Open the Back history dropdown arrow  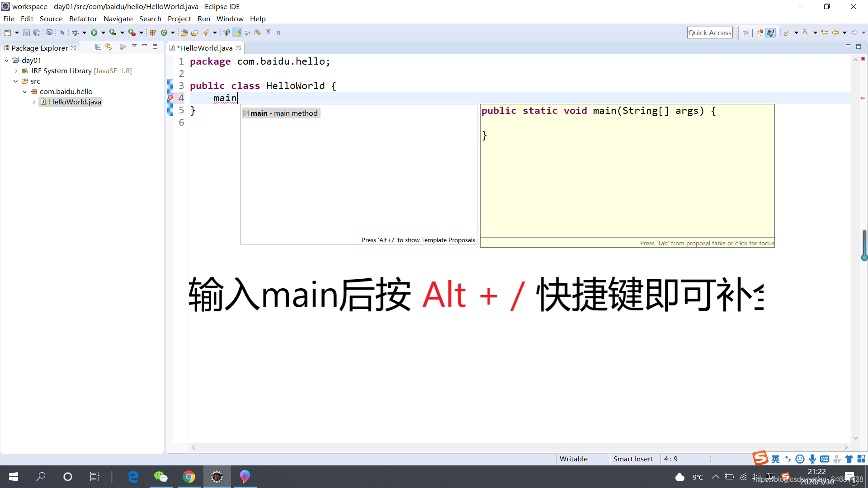click(x=844, y=33)
